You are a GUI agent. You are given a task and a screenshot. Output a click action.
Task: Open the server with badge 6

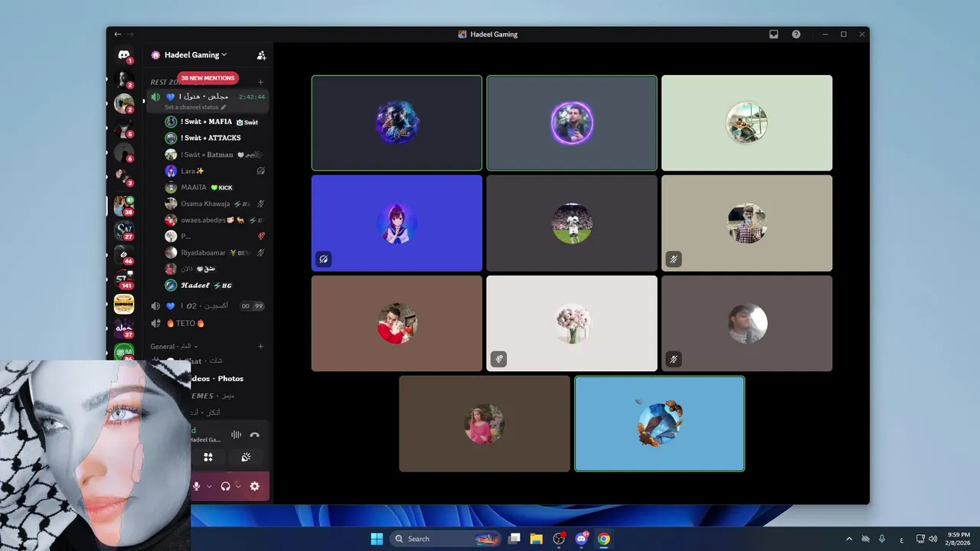[x=123, y=152]
